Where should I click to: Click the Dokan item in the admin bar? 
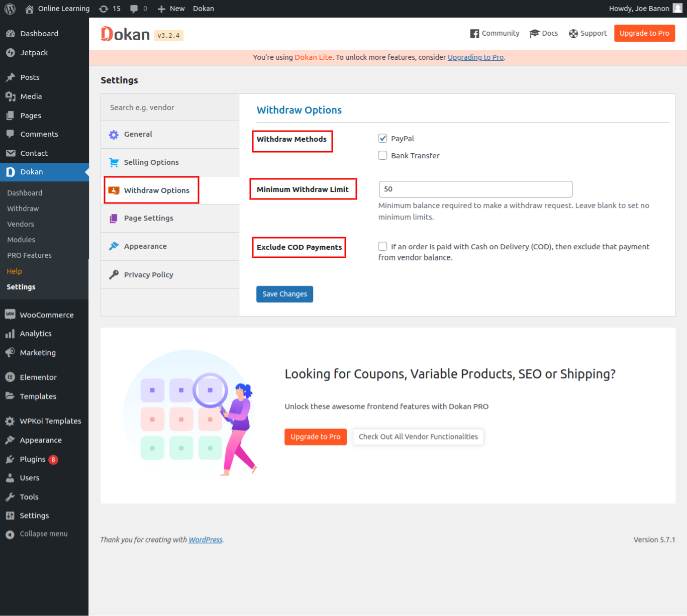204,9
